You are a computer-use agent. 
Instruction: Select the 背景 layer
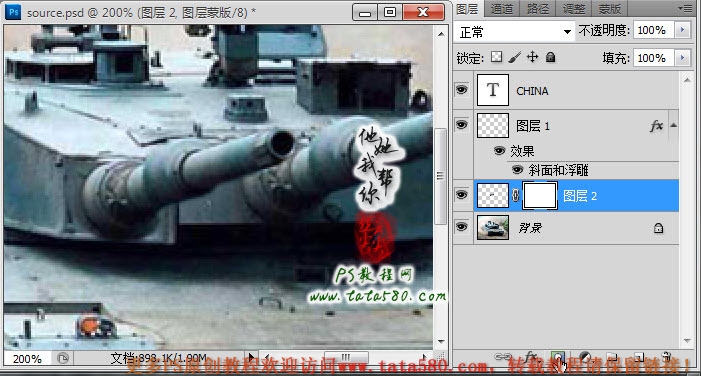576,228
